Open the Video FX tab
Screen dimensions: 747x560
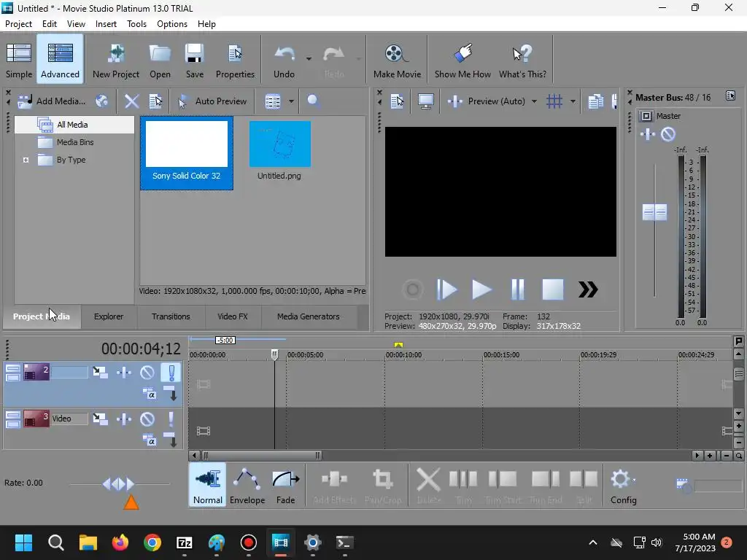[233, 316]
